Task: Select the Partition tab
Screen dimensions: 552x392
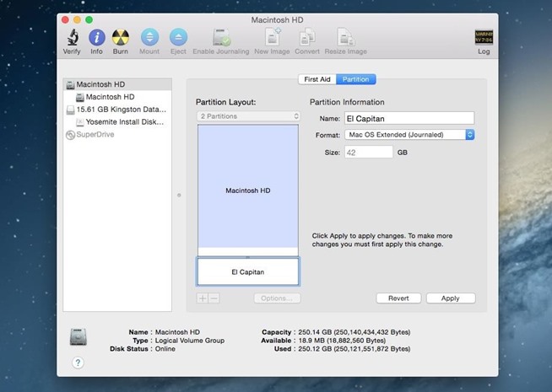Action: (354, 79)
